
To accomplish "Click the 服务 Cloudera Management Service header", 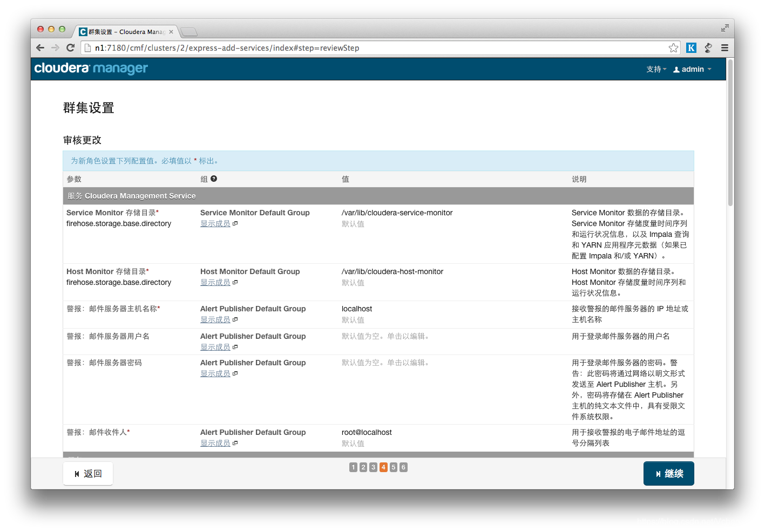I will (x=378, y=196).
